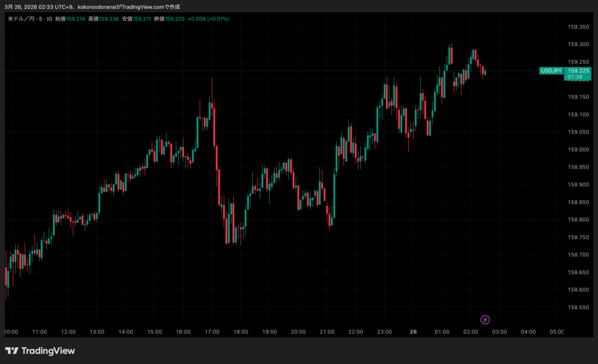Click the green USDJPY symbol tag
The height and width of the screenshot is (364, 598).
[551, 71]
